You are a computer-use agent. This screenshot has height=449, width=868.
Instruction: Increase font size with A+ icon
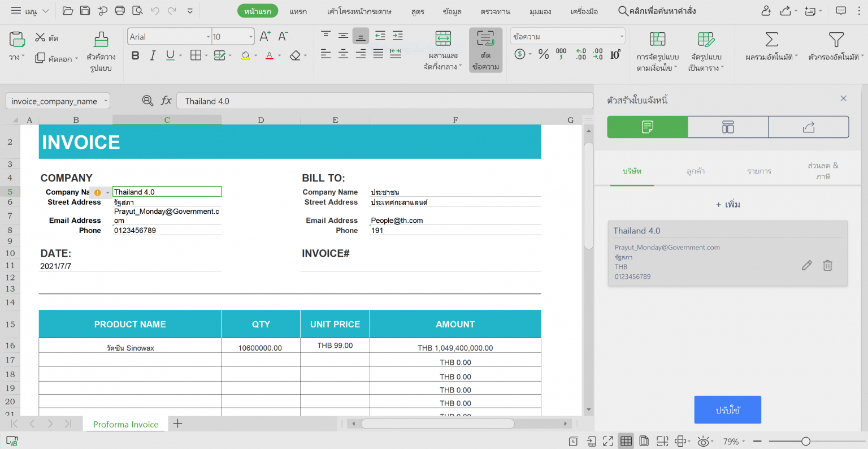point(265,37)
